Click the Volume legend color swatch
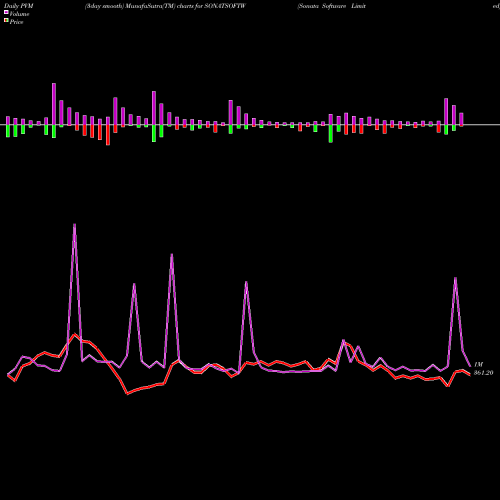Image resolution: width=500 pixels, height=500 pixels. tap(6, 12)
